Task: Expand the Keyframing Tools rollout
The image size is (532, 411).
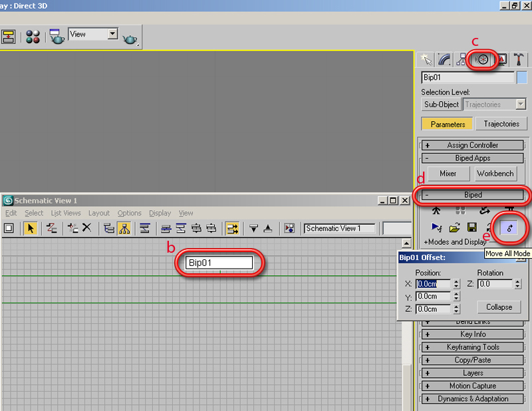Action: point(472,347)
